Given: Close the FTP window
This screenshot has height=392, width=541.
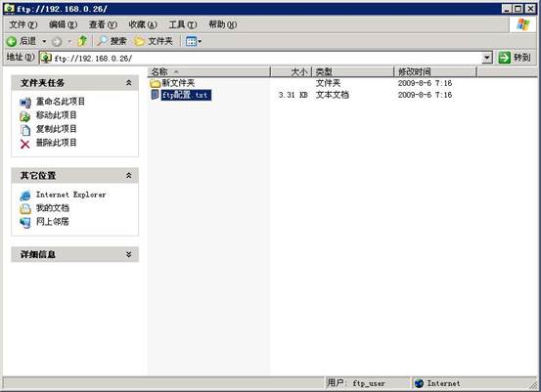Looking at the screenshot, I should tap(530, 9).
